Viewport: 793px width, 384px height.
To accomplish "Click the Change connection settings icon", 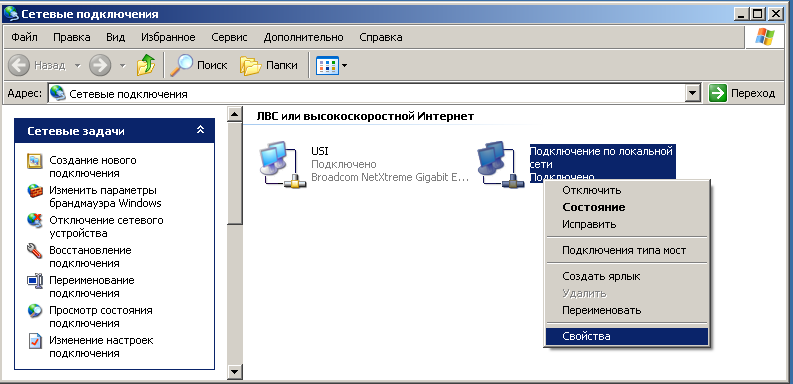I will point(34,340).
